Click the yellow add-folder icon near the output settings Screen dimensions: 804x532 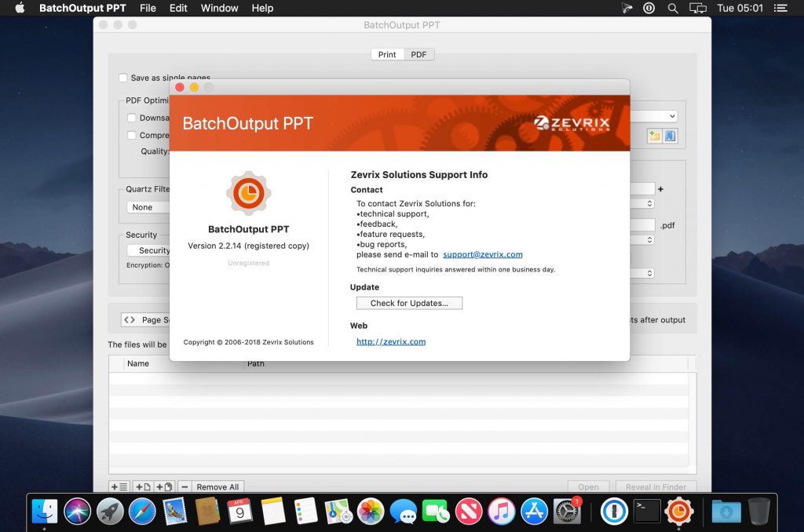tap(655, 135)
